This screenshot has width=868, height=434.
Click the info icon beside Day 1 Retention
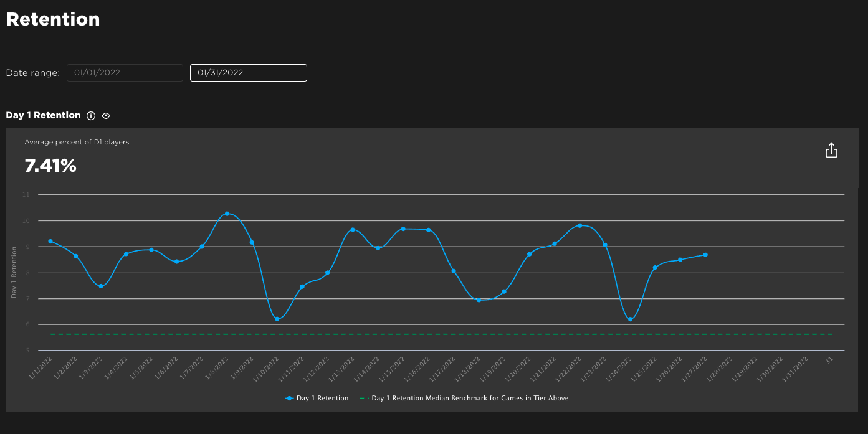pos(91,116)
